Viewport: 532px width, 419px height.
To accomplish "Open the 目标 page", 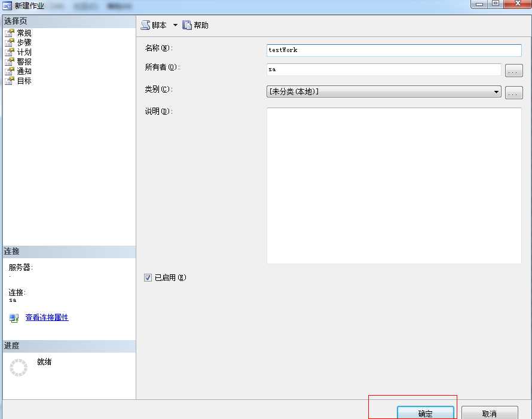I will point(24,81).
